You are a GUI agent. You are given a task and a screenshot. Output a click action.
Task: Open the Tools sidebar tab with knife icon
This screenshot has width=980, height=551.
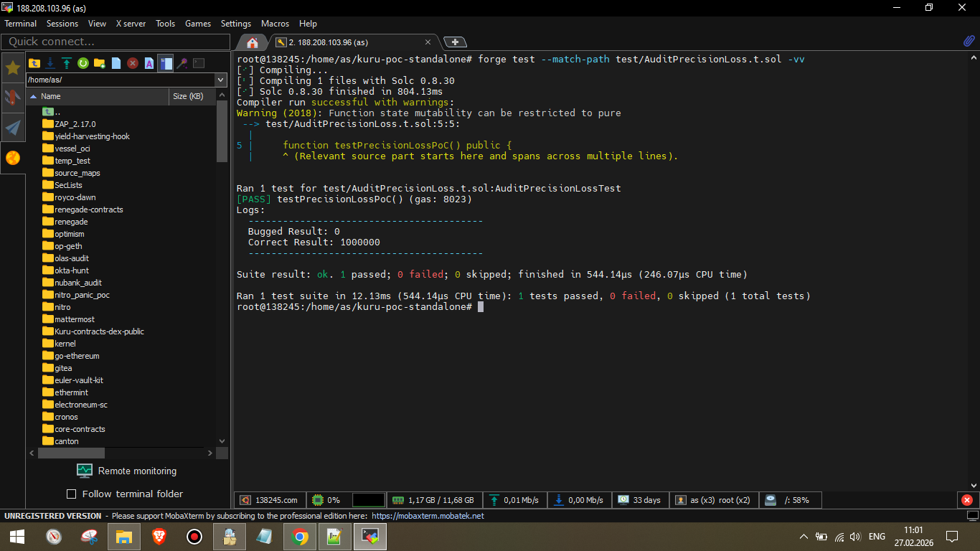[13, 98]
